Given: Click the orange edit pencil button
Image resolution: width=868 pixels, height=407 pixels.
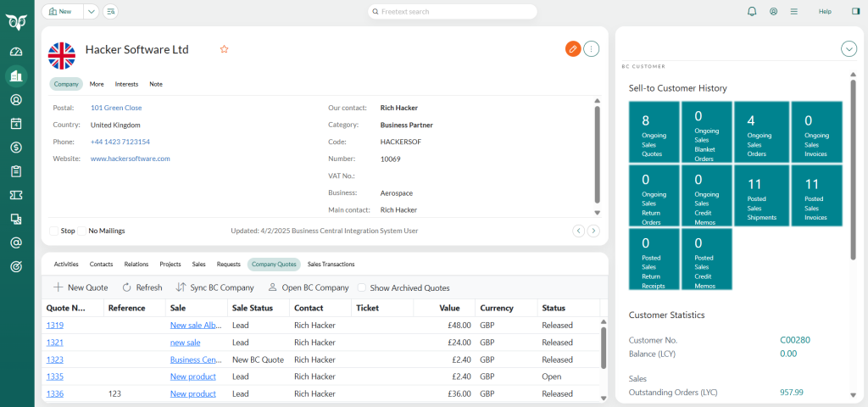Looking at the screenshot, I should 573,49.
